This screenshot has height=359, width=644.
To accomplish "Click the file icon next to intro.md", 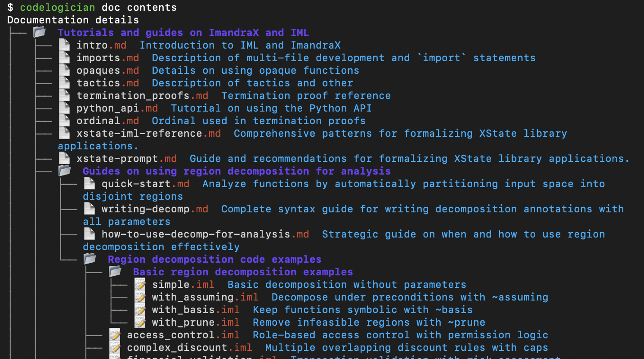I will pos(64,45).
